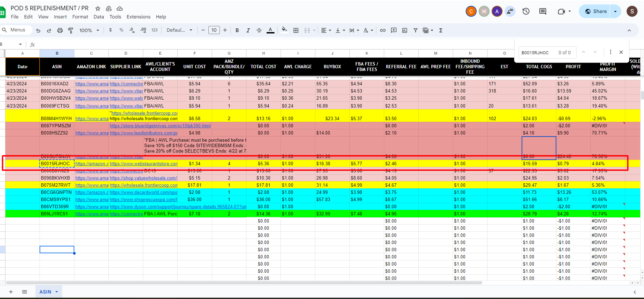Click the Redo arrow icon
This screenshot has height=299, width=644.
pos(49,30)
